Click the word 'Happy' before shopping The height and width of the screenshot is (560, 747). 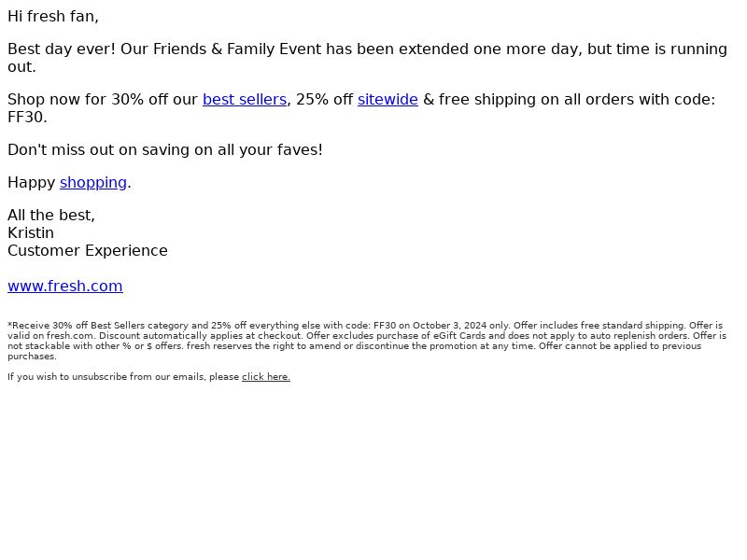coord(32,183)
